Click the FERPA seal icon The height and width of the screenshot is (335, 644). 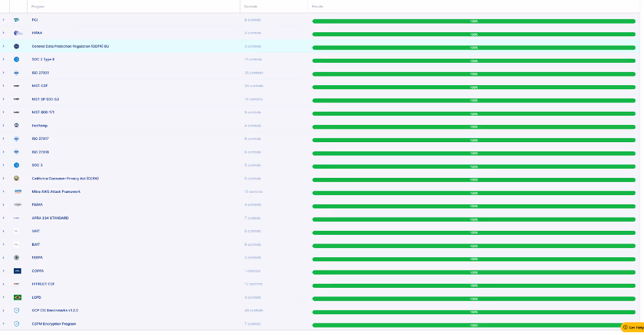[x=17, y=258]
